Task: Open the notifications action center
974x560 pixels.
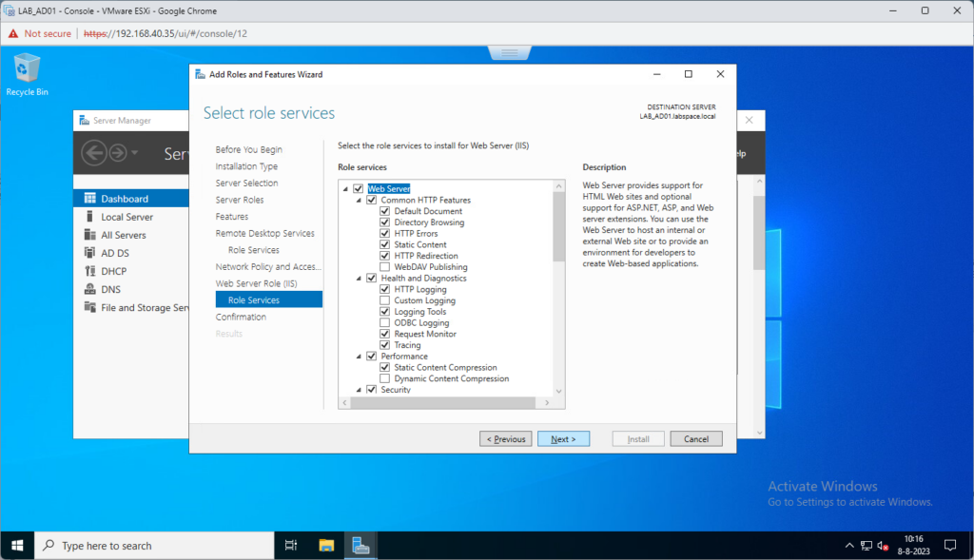Action: pyautogui.click(x=950, y=545)
